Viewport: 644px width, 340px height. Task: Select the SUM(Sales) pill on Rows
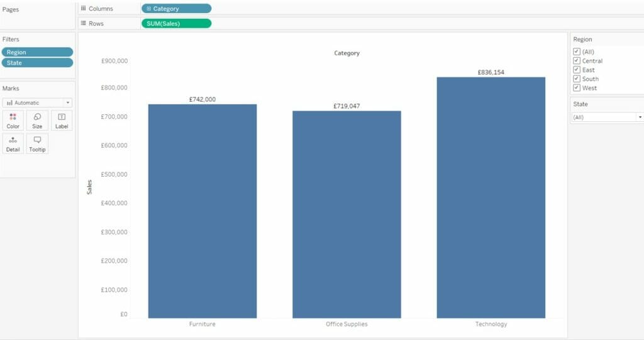(x=176, y=23)
